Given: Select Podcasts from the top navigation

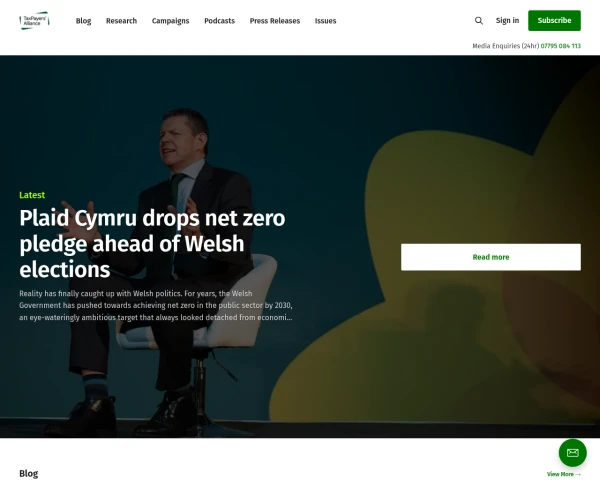Looking at the screenshot, I should (x=219, y=21).
